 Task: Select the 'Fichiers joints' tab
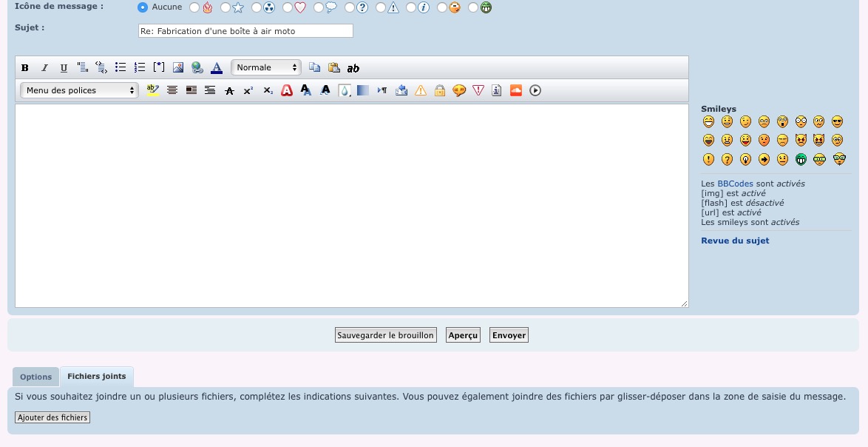click(x=97, y=377)
